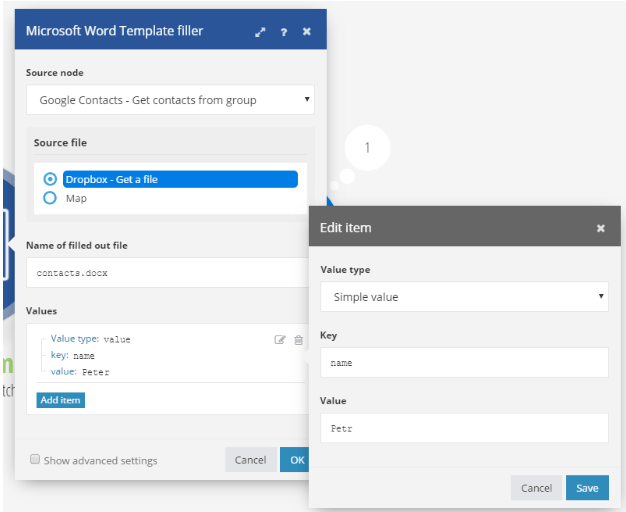Expand the Microsoft Word Template filler dialog
Viewport: 626px width, 512px height.
tap(260, 32)
